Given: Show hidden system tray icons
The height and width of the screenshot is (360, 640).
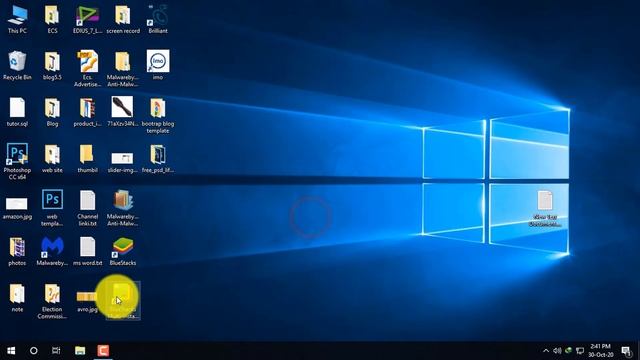Looking at the screenshot, I should point(546,351).
